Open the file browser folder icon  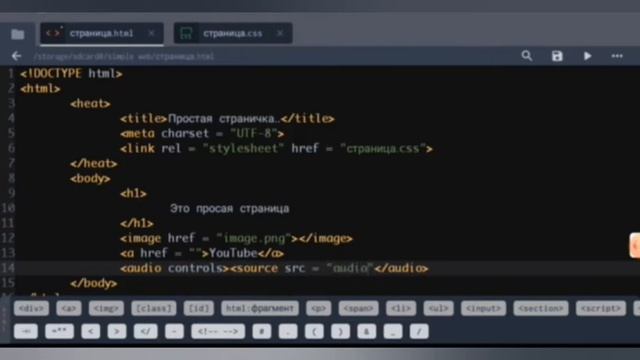point(18,34)
